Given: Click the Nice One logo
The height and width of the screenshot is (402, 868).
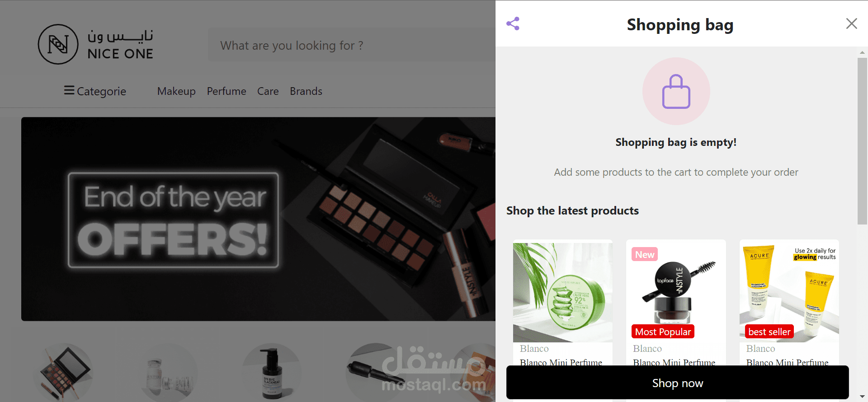Looking at the screenshot, I should [96, 44].
